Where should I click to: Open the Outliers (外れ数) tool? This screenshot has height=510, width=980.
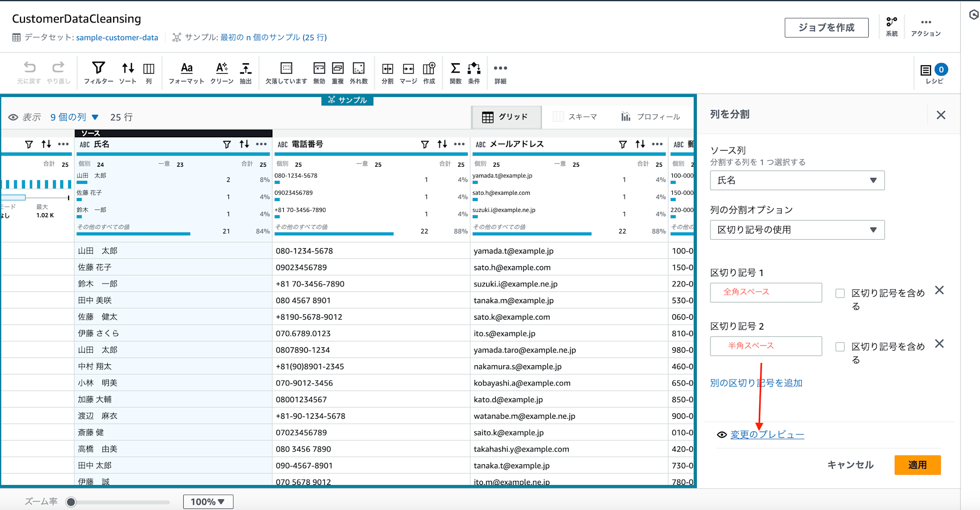pyautogui.click(x=359, y=73)
